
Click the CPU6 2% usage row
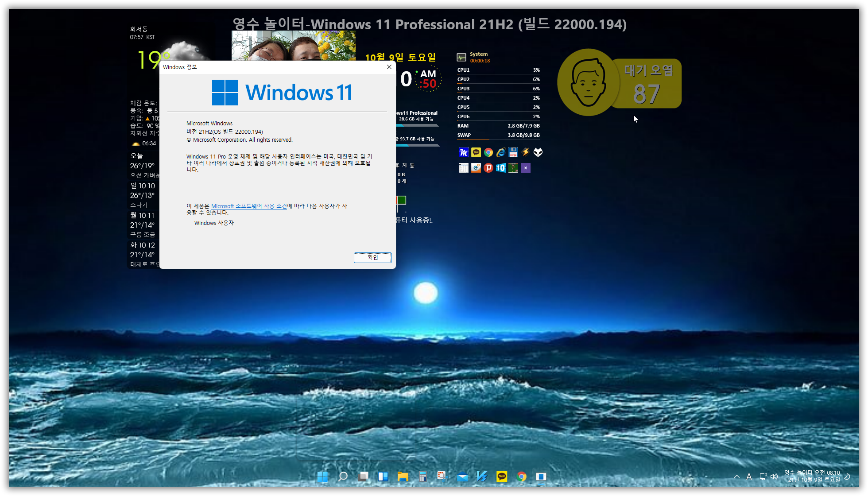[x=498, y=116]
